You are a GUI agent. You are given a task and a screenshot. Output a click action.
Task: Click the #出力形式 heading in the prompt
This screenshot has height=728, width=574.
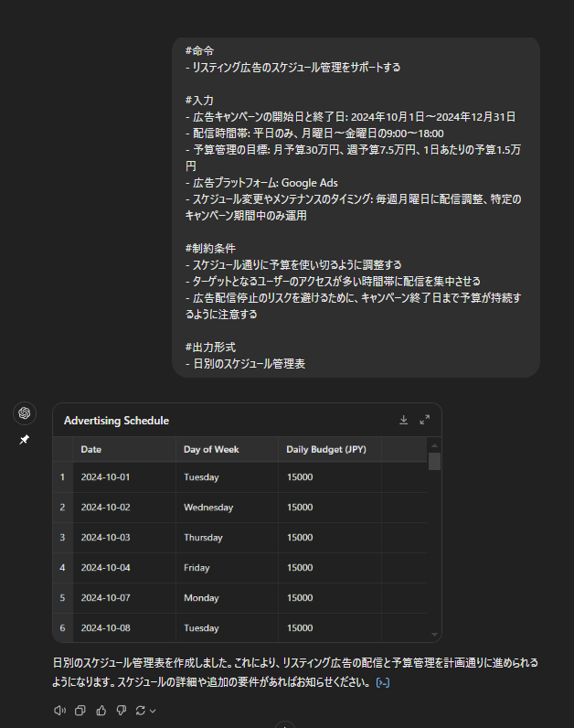(x=210, y=348)
